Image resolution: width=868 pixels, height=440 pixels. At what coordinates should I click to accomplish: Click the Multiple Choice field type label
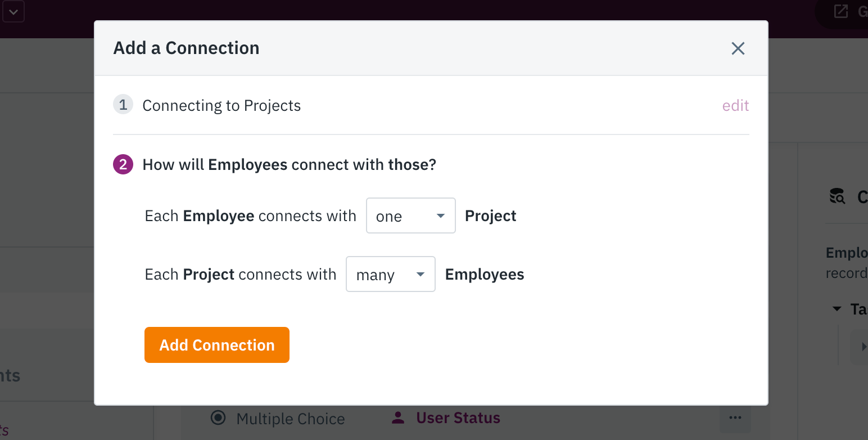point(291,419)
